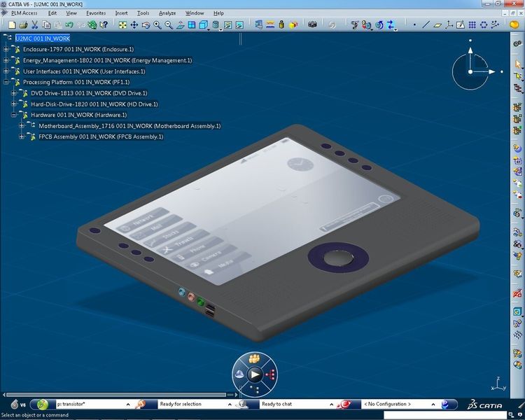Open the search field dropdown arrow
This screenshot has height=420, width=525.
point(128,405)
